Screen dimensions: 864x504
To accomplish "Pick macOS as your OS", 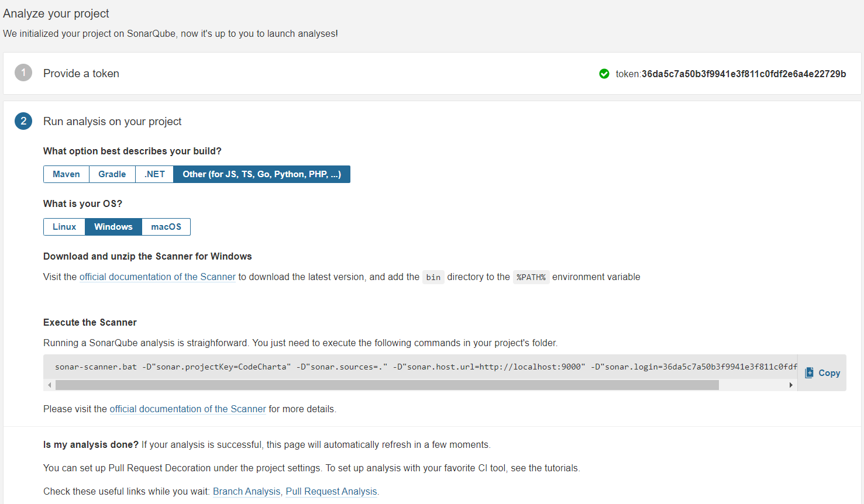I will click(x=166, y=227).
